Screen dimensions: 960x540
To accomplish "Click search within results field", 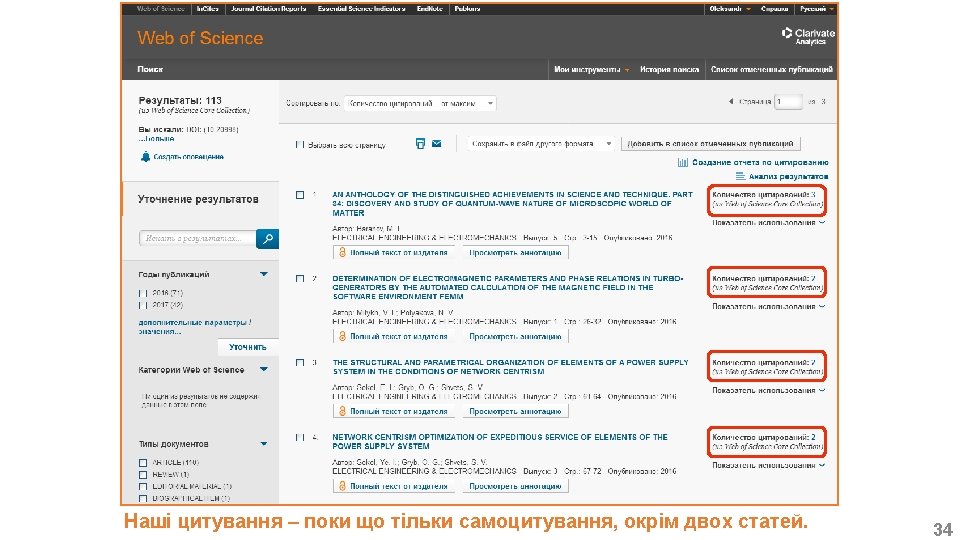I will pos(198,238).
